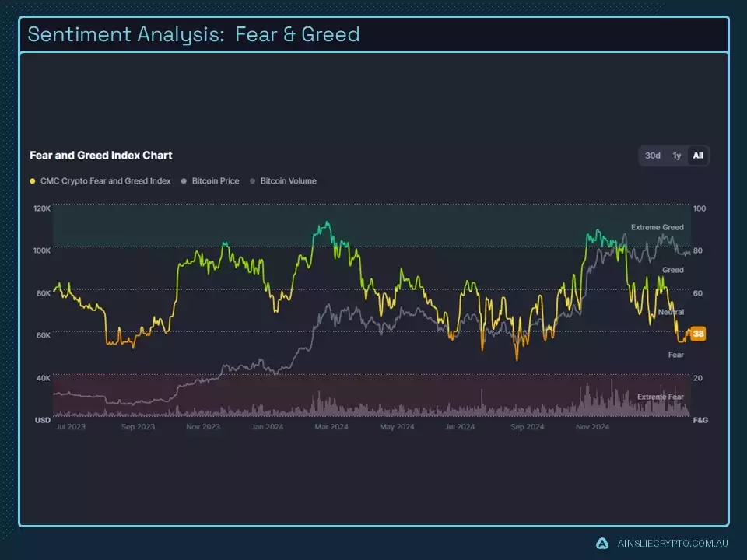Select the All time range button
Viewport: 747px width, 560px height.
[x=696, y=156]
